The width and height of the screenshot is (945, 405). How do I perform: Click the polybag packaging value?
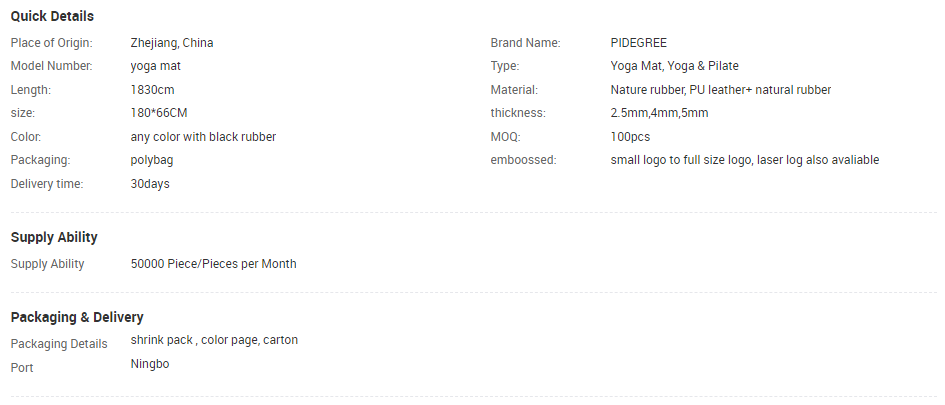(x=152, y=160)
